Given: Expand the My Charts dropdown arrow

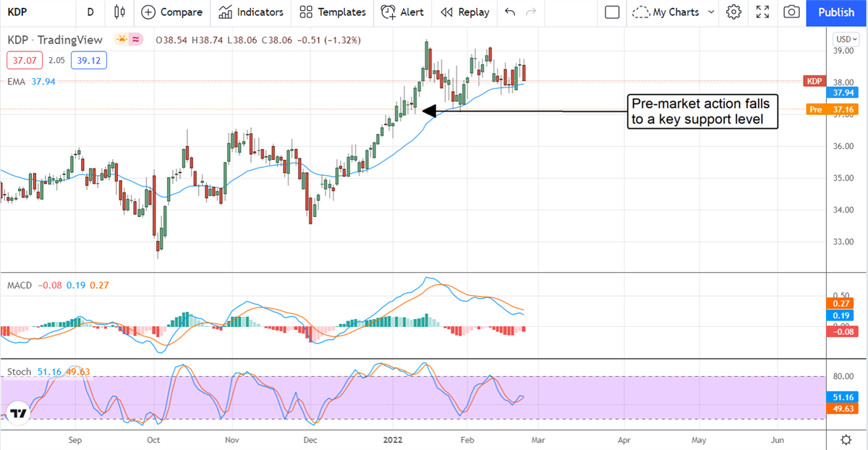Looking at the screenshot, I should [x=710, y=12].
